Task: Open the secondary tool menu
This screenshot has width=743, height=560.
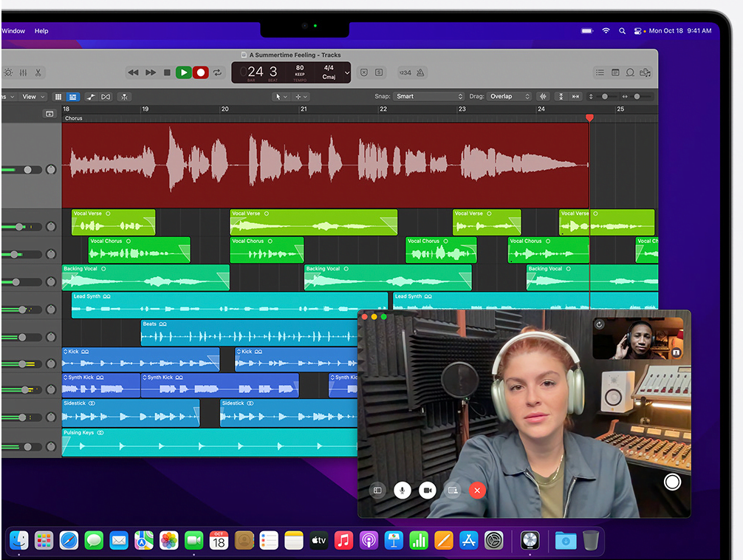Action: coord(301,97)
